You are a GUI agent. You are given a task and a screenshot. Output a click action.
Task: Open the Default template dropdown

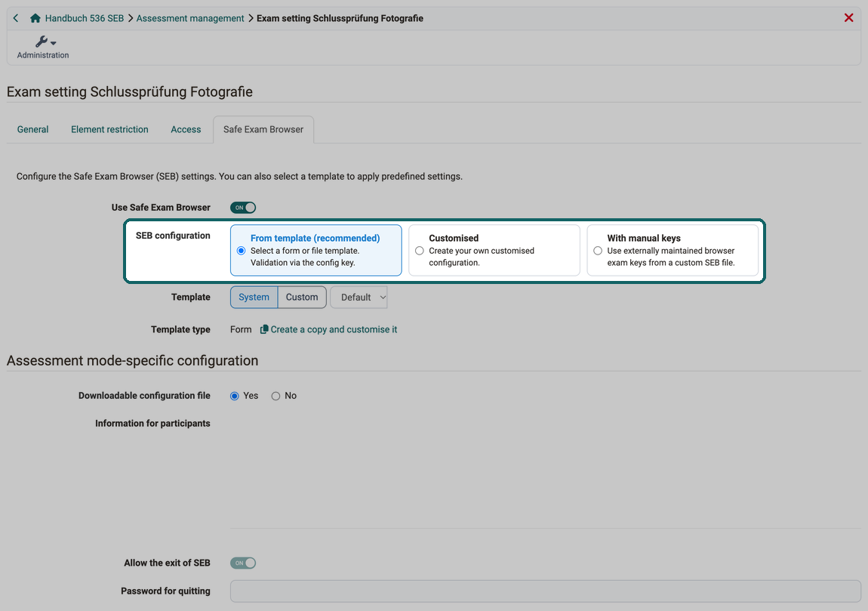click(359, 297)
